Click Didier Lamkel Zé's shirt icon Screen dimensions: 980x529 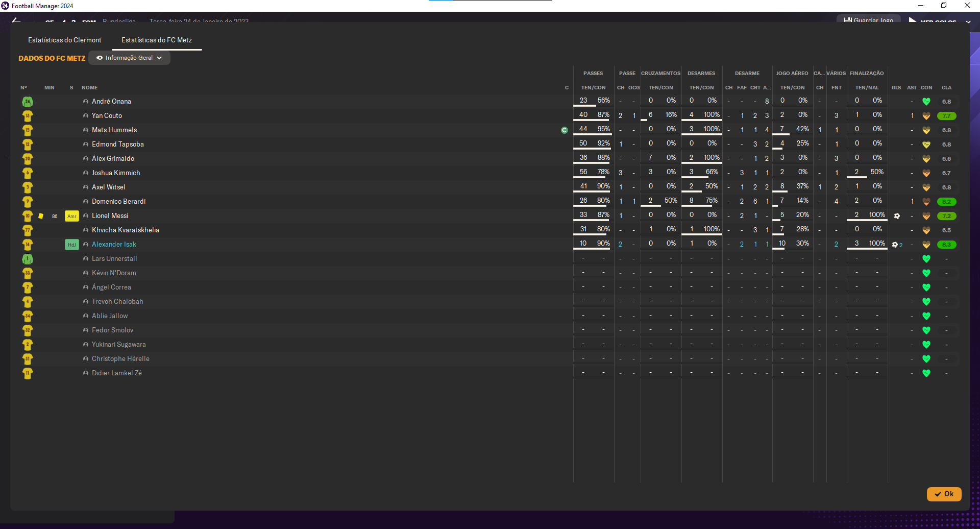click(x=28, y=373)
